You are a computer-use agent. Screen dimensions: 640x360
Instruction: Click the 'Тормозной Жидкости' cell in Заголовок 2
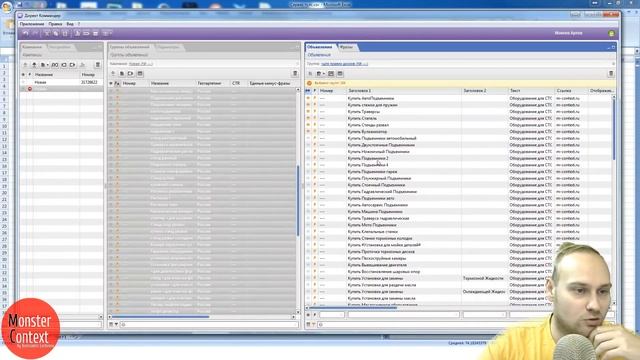click(x=483, y=278)
